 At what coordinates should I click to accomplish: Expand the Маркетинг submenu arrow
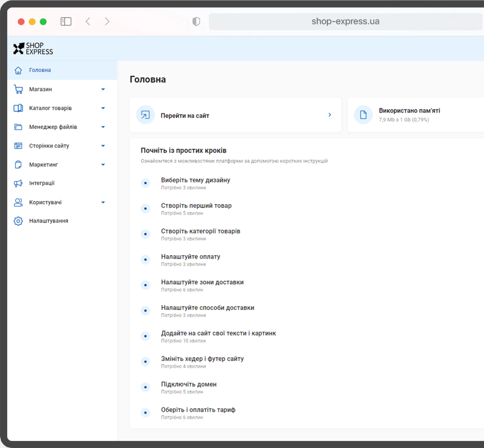click(x=103, y=165)
